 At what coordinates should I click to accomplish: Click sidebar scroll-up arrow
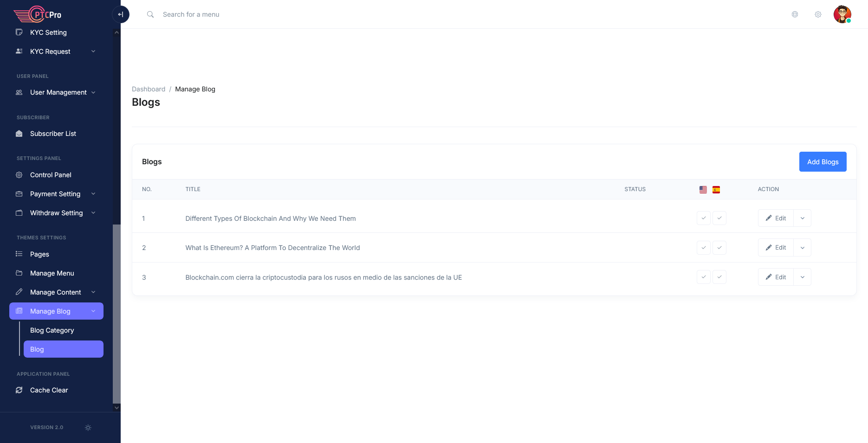(117, 32)
